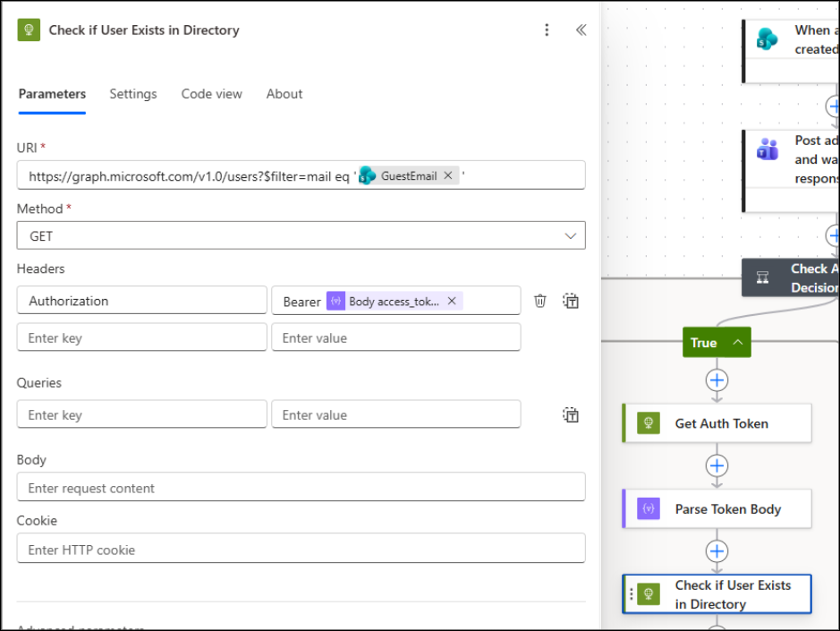This screenshot has height=631, width=840.
Task: Open the About tab
Action: click(284, 94)
